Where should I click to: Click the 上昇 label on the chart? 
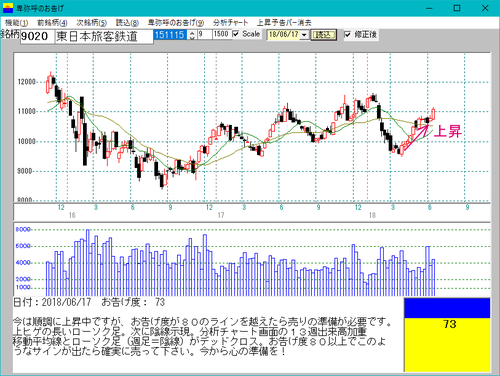(448, 131)
